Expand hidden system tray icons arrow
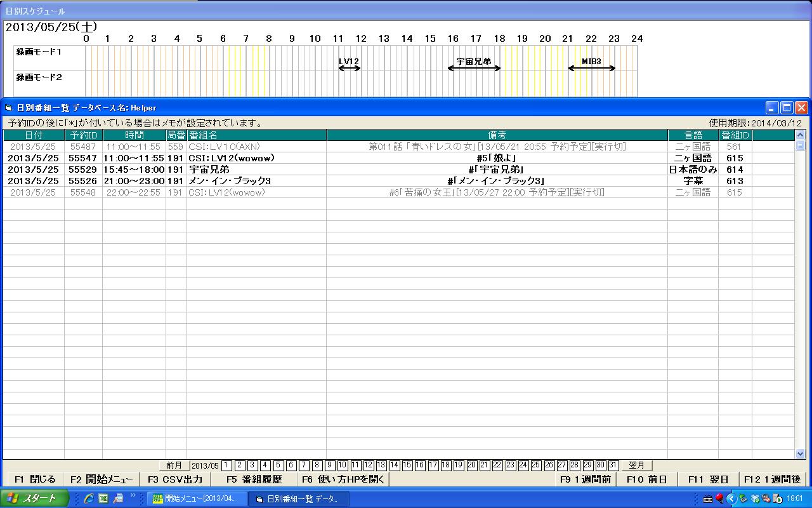The width and height of the screenshot is (812, 508). click(x=731, y=499)
